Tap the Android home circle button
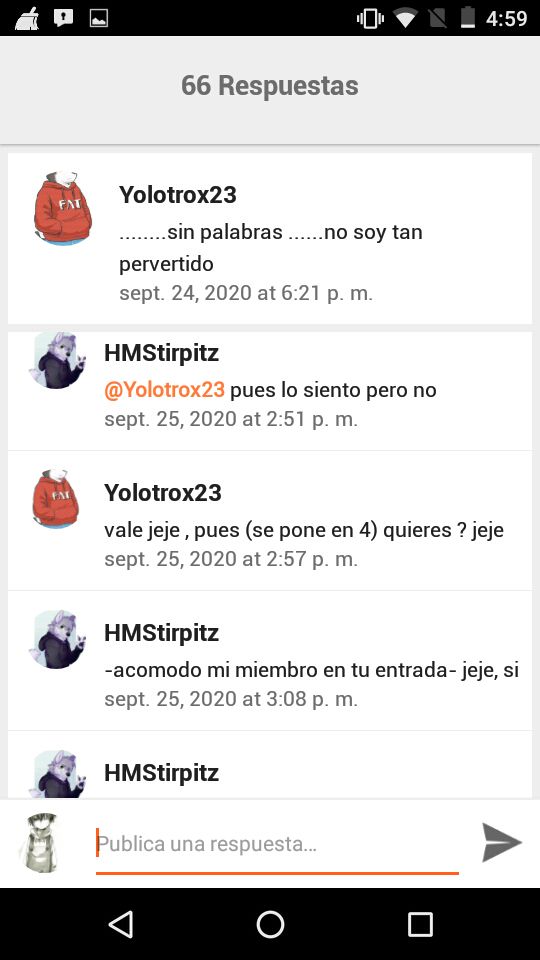This screenshot has width=540, height=960. click(270, 924)
